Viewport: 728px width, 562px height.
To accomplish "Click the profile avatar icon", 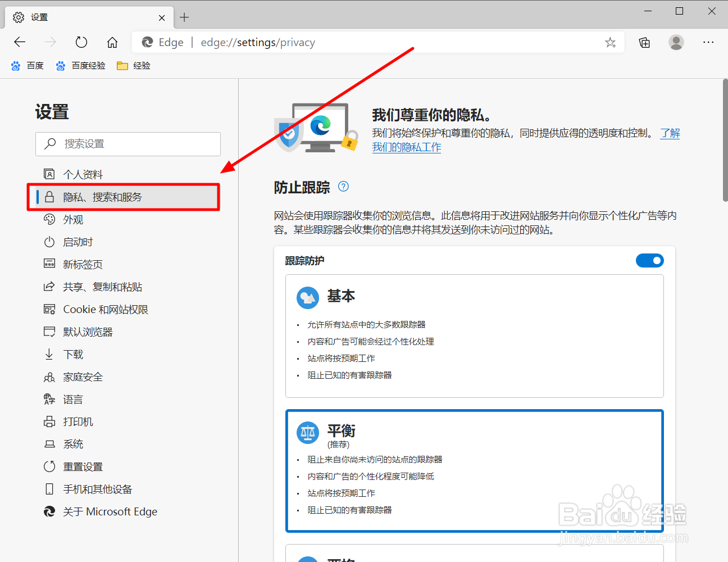I will pos(676,42).
